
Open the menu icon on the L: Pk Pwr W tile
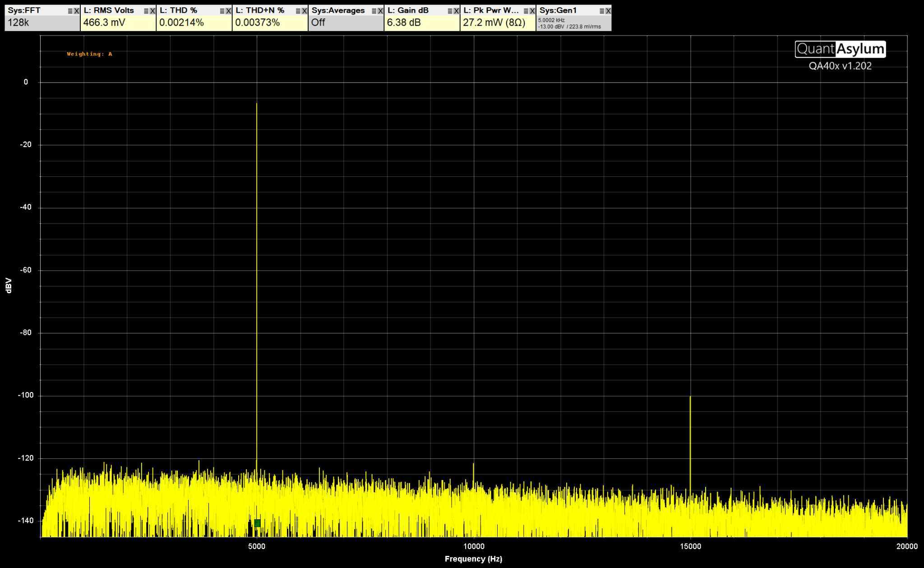[x=526, y=11]
